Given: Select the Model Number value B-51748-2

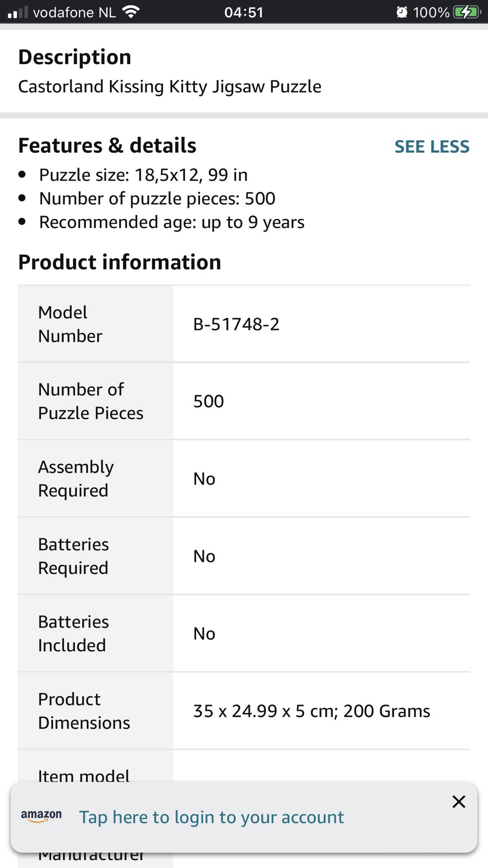Looking at the screenshot, I should click(236, 324).
